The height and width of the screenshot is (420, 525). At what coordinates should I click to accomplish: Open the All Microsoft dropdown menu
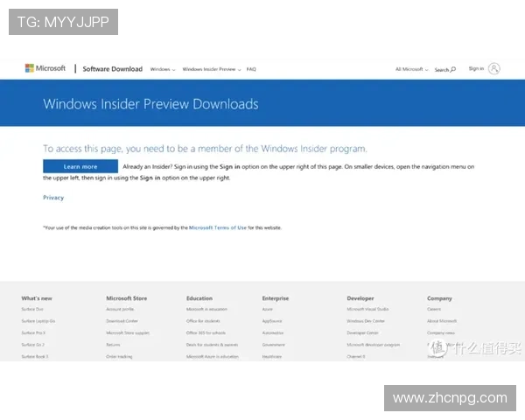point(411,69)
